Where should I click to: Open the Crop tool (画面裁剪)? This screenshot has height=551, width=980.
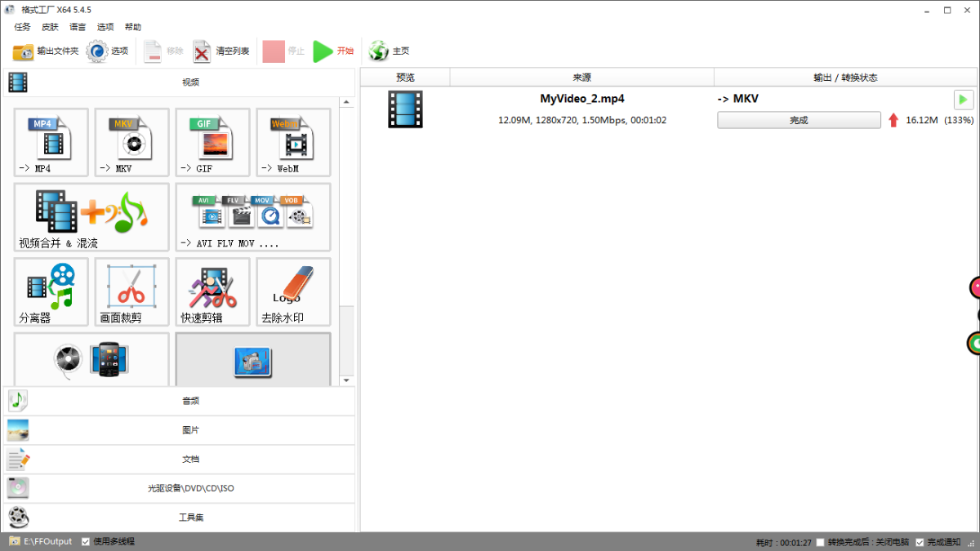(x=131, y=291)
